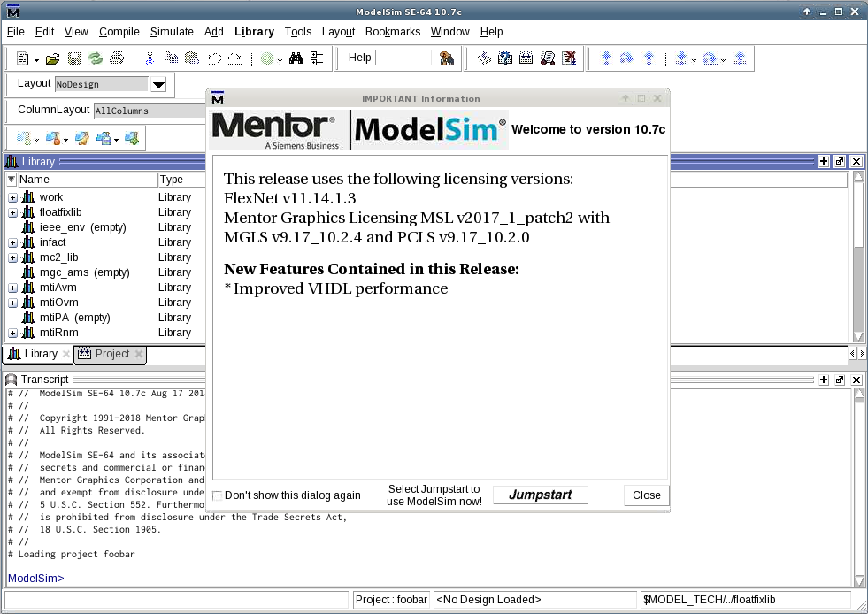Click the Print toolbar icon

point(116,58)
